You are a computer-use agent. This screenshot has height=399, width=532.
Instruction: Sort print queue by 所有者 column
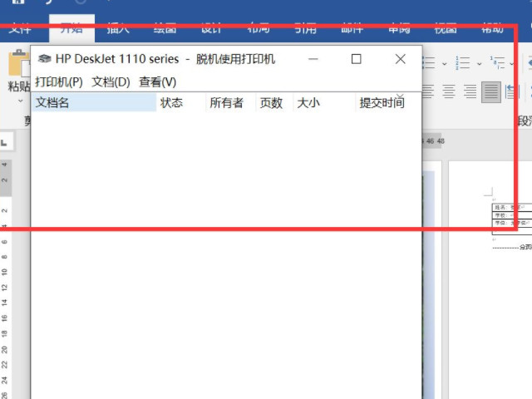230,102
